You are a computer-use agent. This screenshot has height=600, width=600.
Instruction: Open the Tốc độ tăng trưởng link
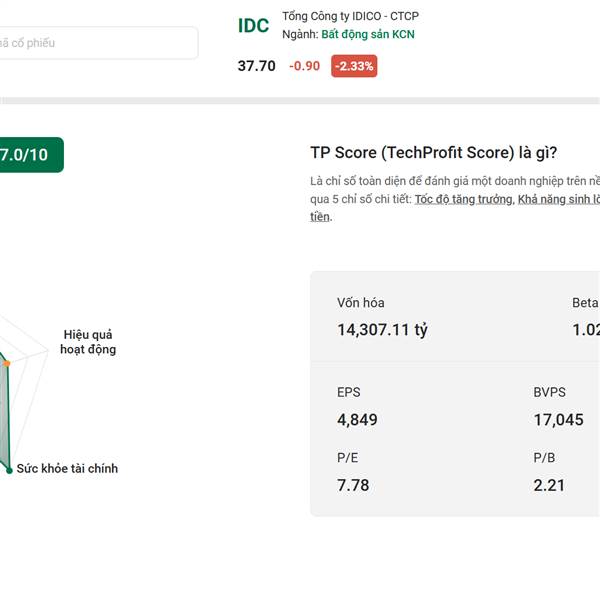point(463,199)
